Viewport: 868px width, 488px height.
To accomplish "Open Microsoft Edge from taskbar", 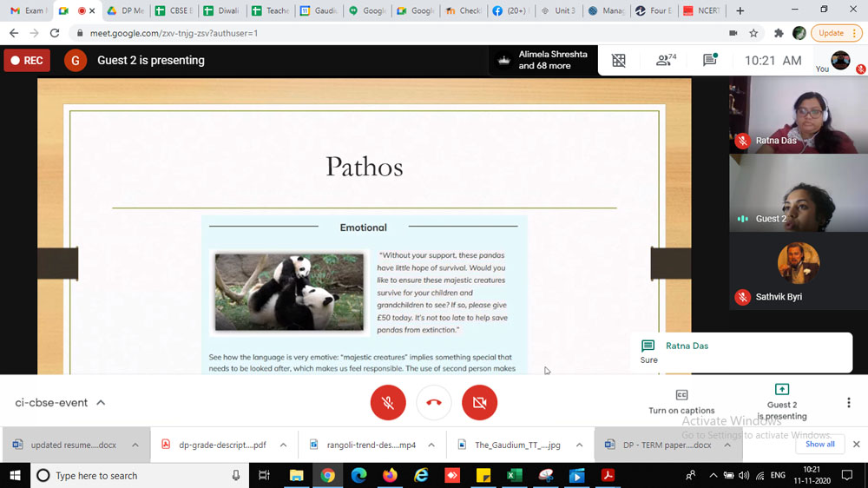I will pyautogui.click(x=358, y=475).
